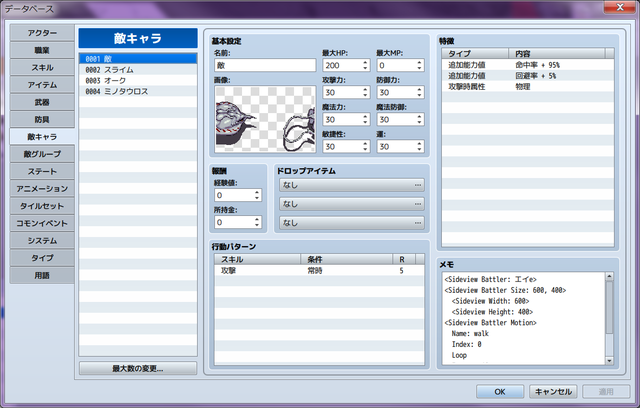Open the second ドロップアイテム selector

tap(352, 204)
